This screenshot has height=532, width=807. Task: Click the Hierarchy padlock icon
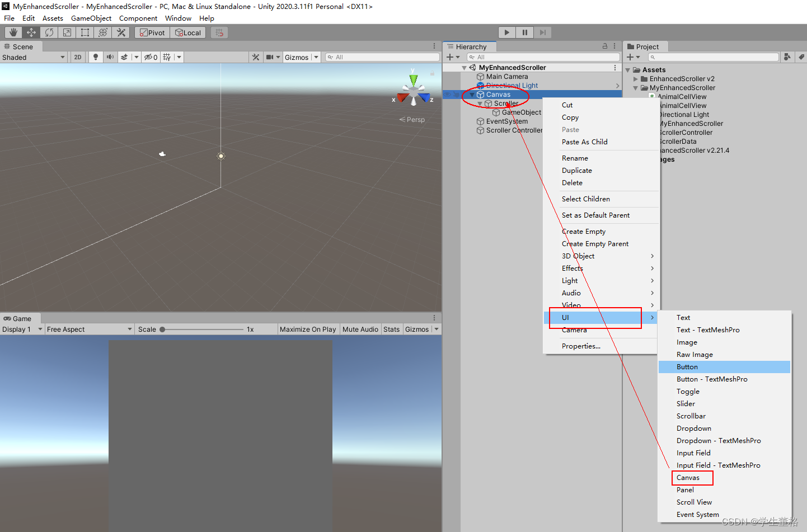pos(604,46)
